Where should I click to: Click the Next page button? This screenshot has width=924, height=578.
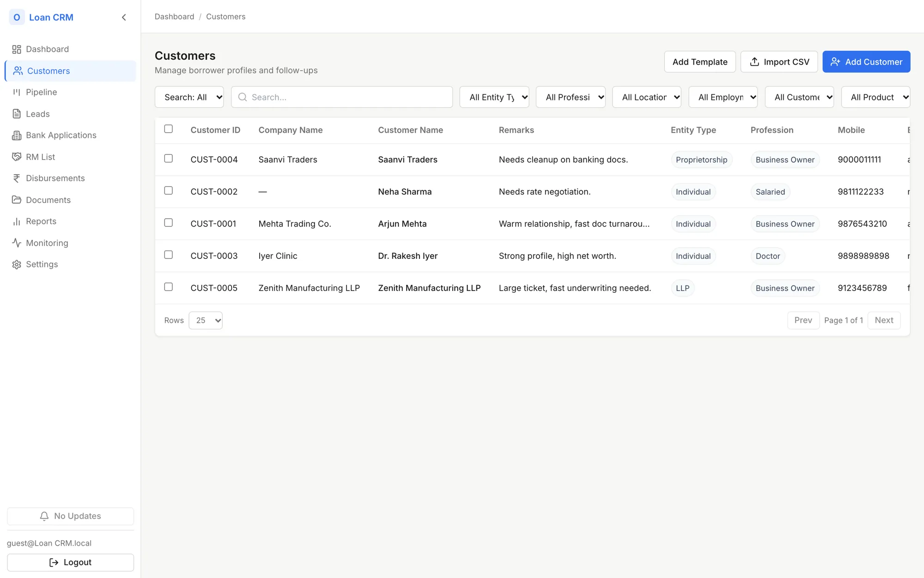tap(884, 320)
